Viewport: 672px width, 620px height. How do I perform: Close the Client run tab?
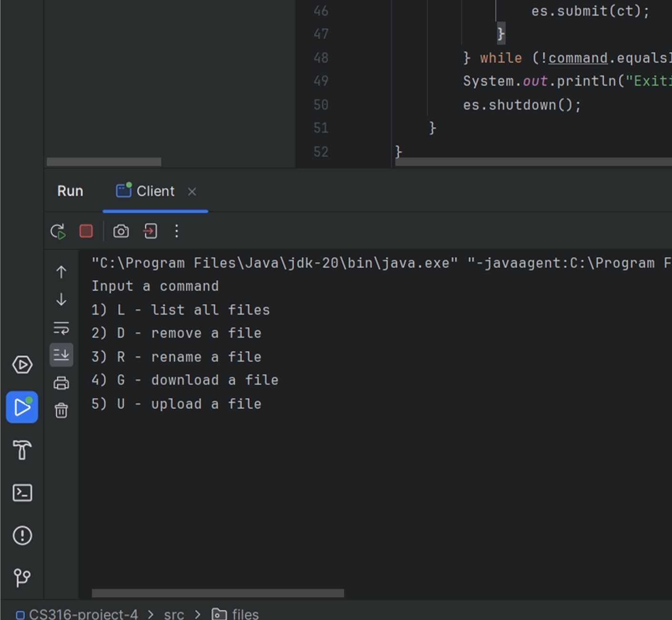click(x=192, y=192)
